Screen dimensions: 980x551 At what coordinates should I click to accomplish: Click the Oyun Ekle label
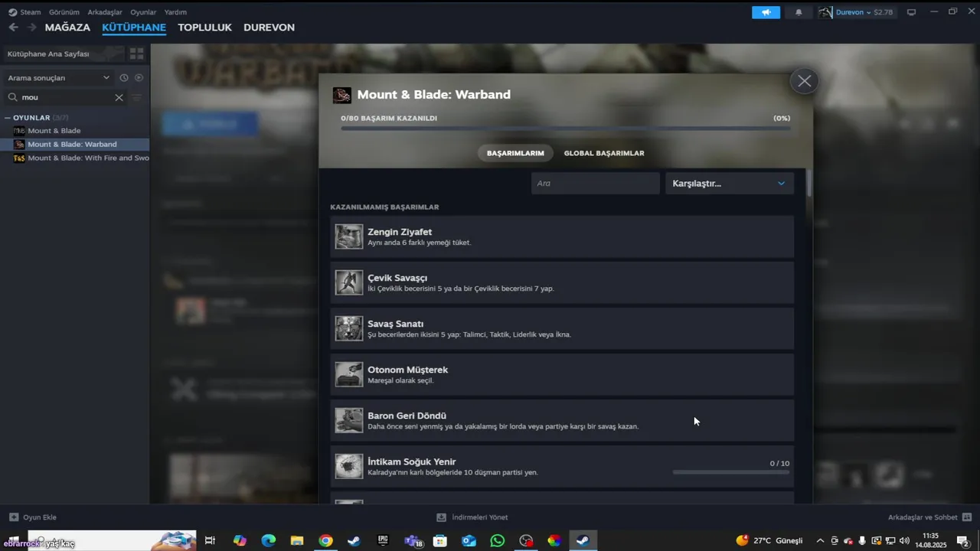click(40, 517)
